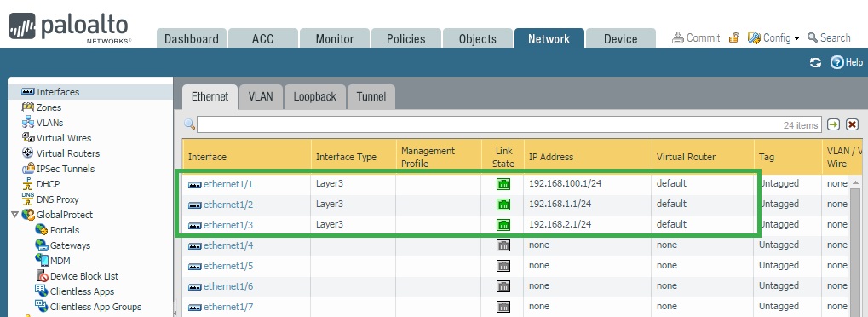
Task: Open Help via the question mark icon
Action: point(836,62)
